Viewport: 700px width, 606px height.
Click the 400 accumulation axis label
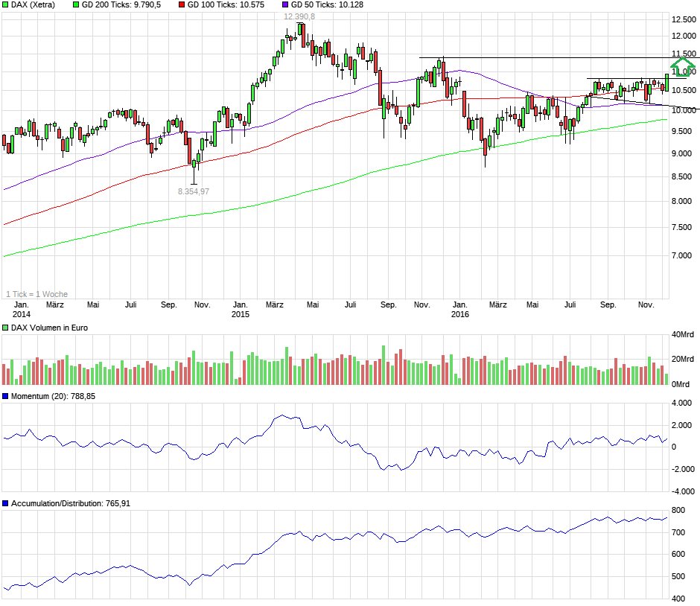pos(678,599)
